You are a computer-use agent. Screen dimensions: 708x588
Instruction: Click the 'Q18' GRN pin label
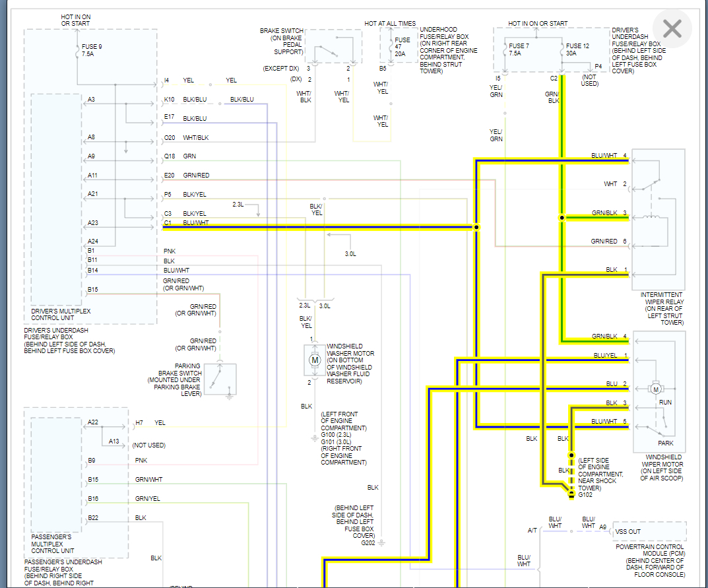pos(170,156)
